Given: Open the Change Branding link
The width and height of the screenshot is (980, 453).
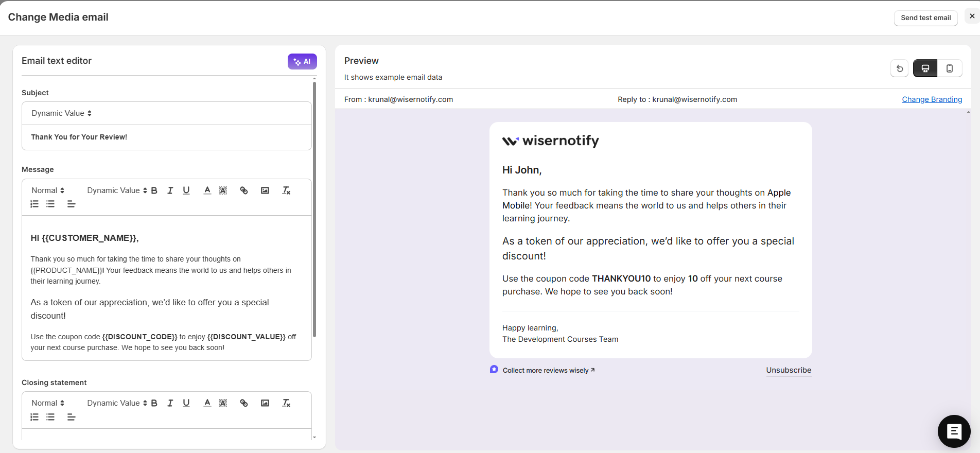Looking at the screenshot, I should [x=932, y=99].
